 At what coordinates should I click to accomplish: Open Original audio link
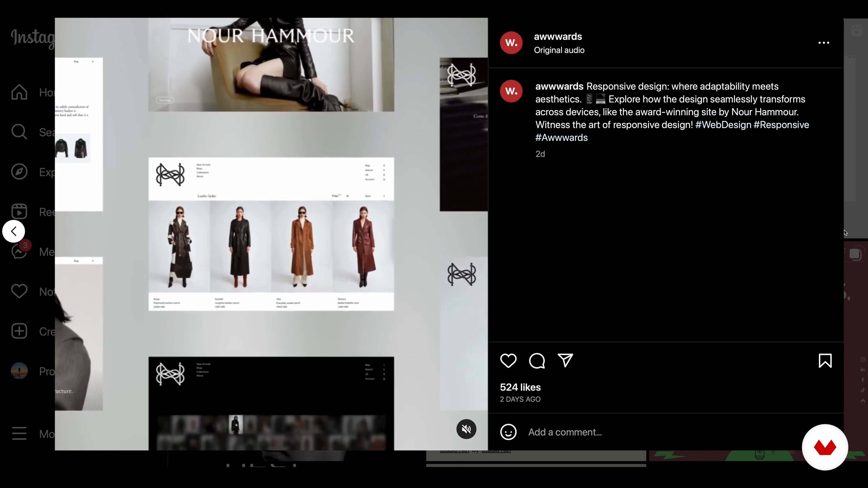click(559, 50)
